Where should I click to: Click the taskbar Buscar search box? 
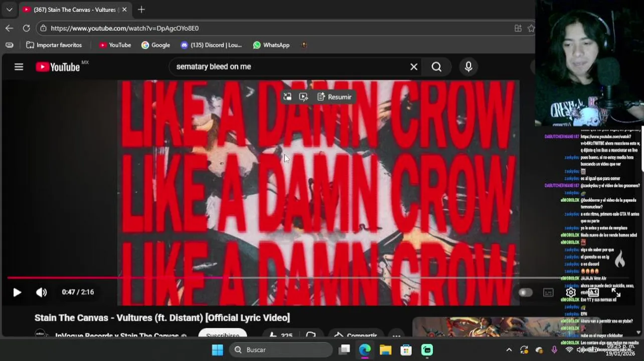(x=281, y=350)
